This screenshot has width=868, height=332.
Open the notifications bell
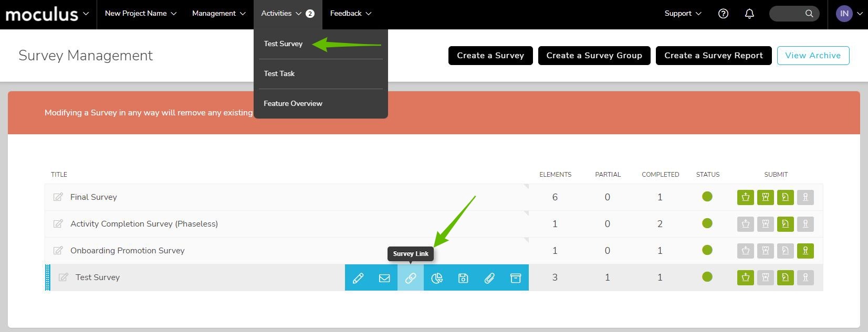[x=749, y=14]
